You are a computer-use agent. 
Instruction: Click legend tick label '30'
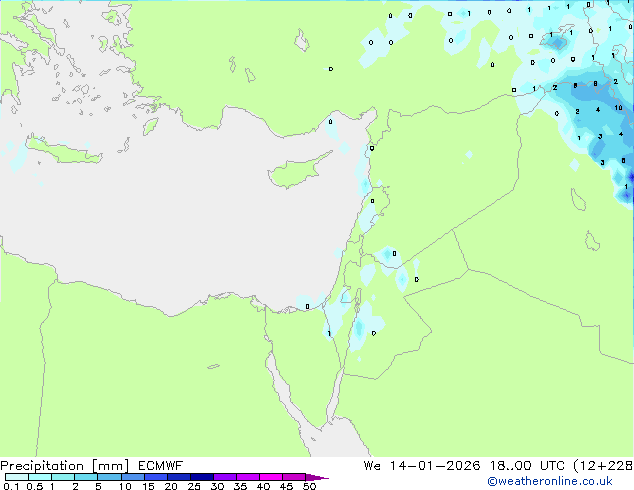click(217, 486)
